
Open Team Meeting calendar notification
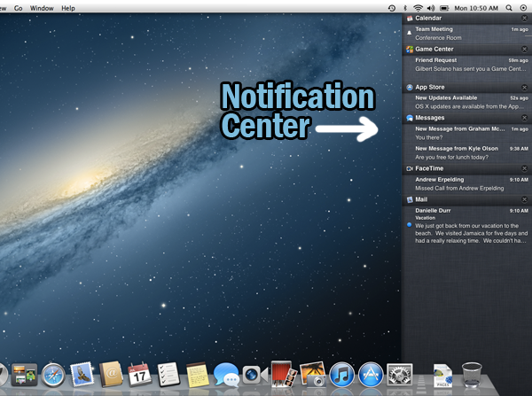click(x=467, y=34)
